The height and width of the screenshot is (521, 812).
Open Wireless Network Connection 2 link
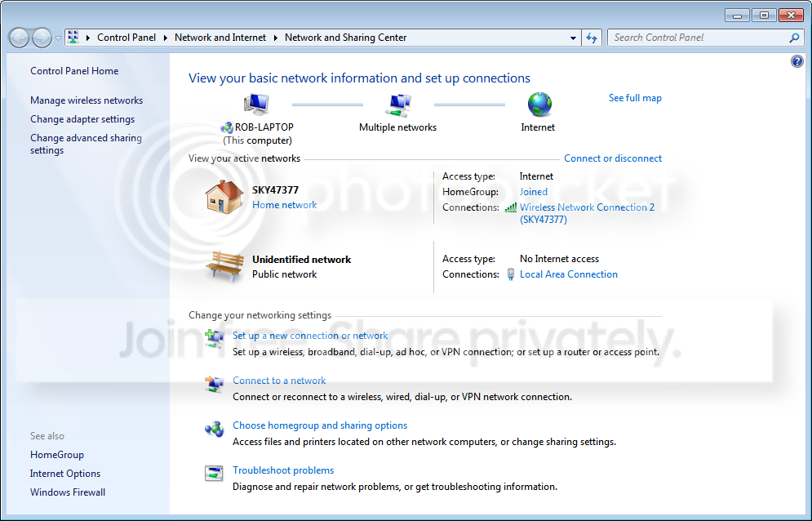tap(587, 213)
